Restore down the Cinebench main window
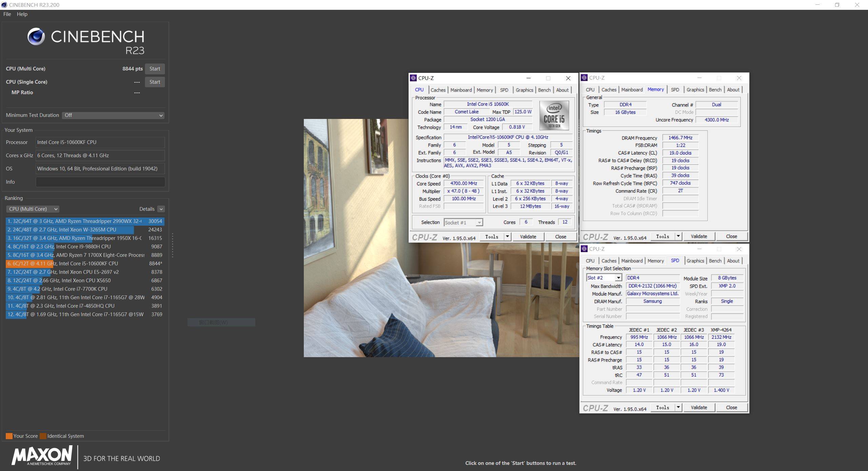 coord(837,5)
